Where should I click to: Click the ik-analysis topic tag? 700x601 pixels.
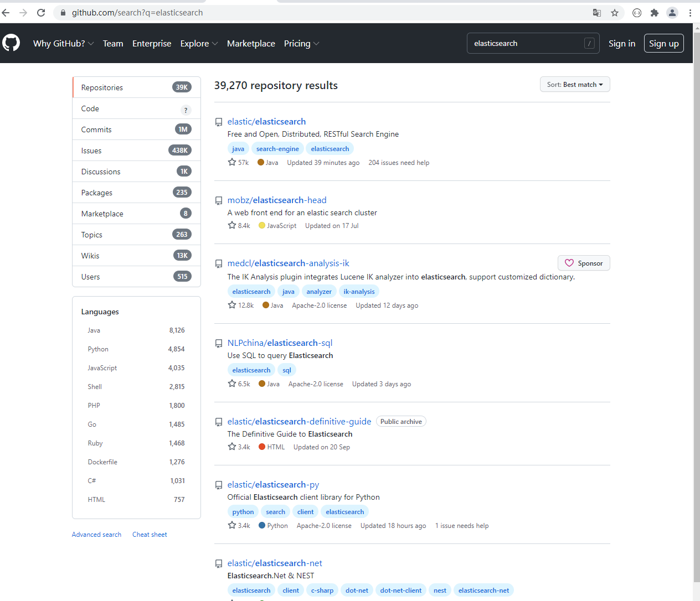[359, 291]
